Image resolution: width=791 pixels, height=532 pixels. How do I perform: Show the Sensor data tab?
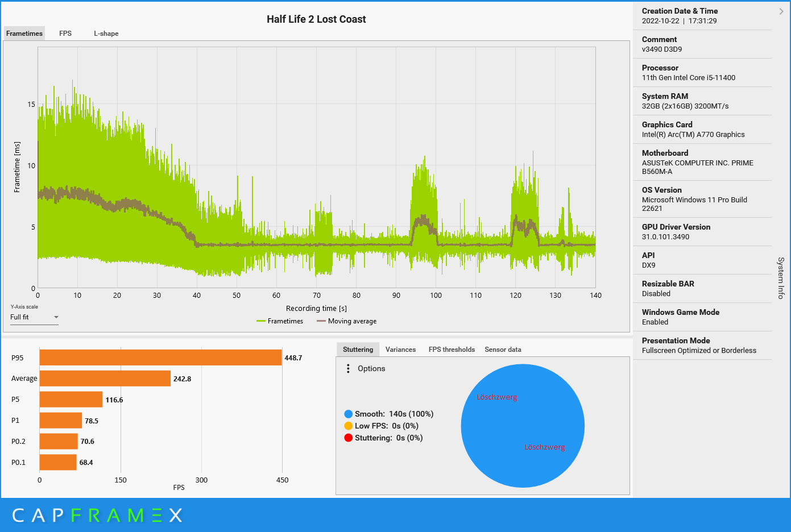tap(503, 350)
